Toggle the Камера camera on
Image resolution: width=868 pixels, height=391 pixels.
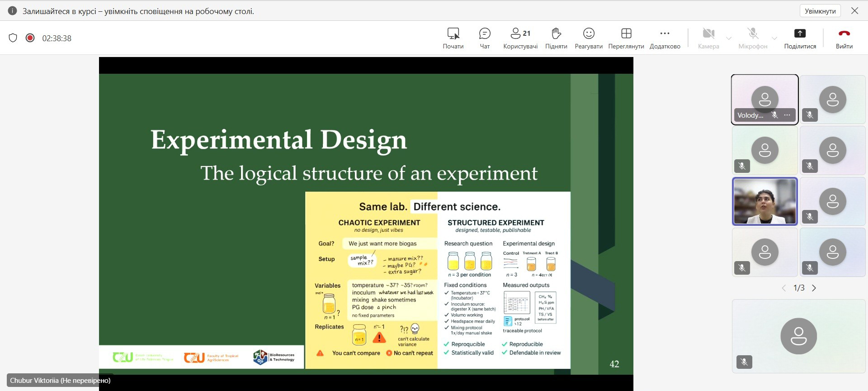(708, 38)
